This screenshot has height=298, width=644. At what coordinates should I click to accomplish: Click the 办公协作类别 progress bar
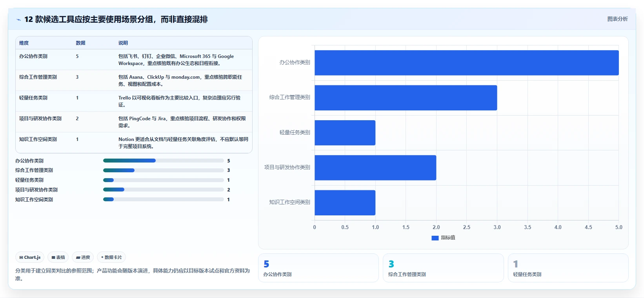point(163,161)
